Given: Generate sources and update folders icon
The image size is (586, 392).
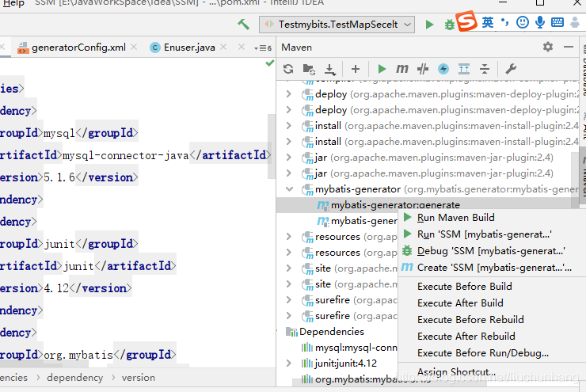Looking at the screenshot, I should (309, 69).
